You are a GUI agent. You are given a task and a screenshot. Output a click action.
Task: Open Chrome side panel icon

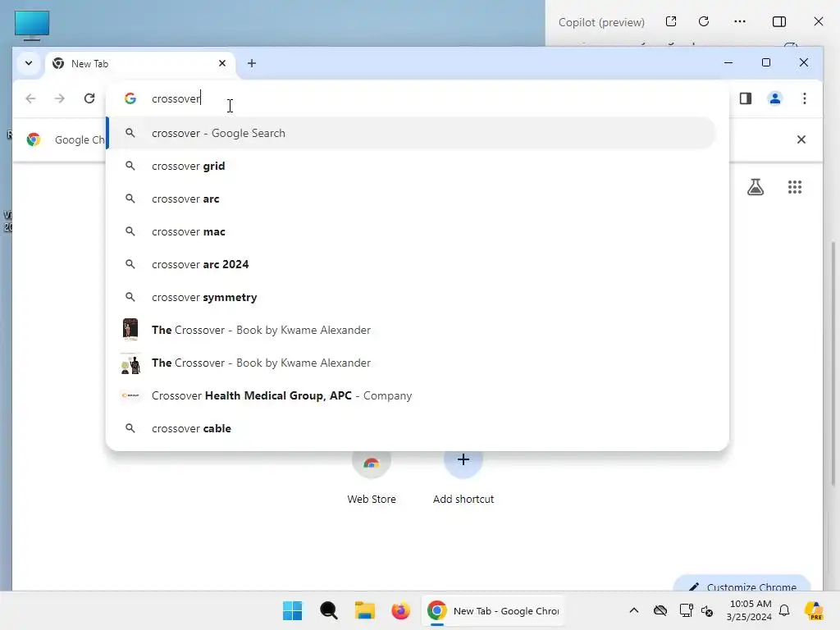coord(745,98)
